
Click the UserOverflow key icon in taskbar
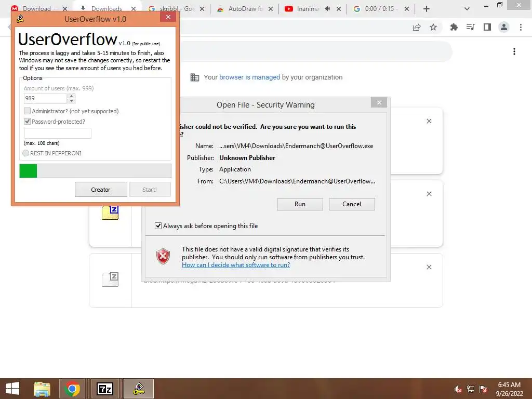point(139,389)
